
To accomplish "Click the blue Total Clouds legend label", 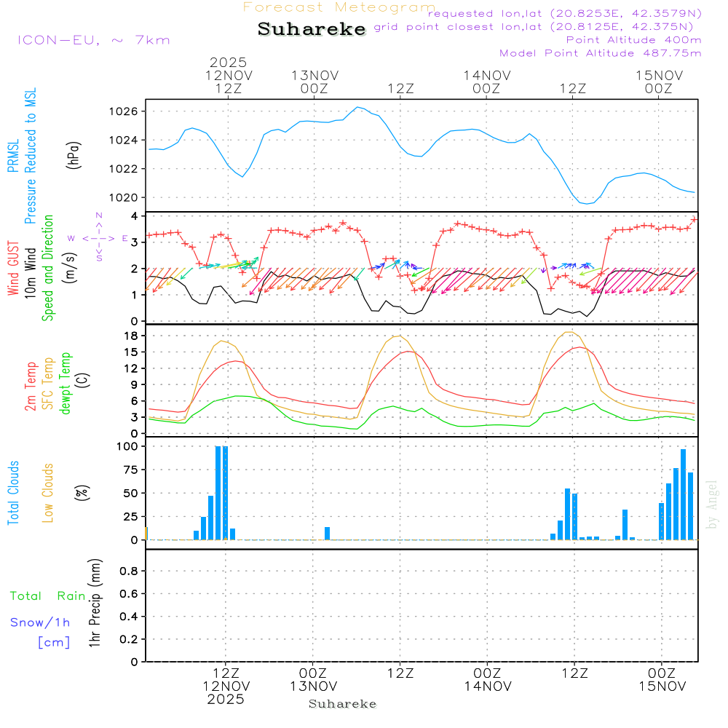I will coord(14,493).
